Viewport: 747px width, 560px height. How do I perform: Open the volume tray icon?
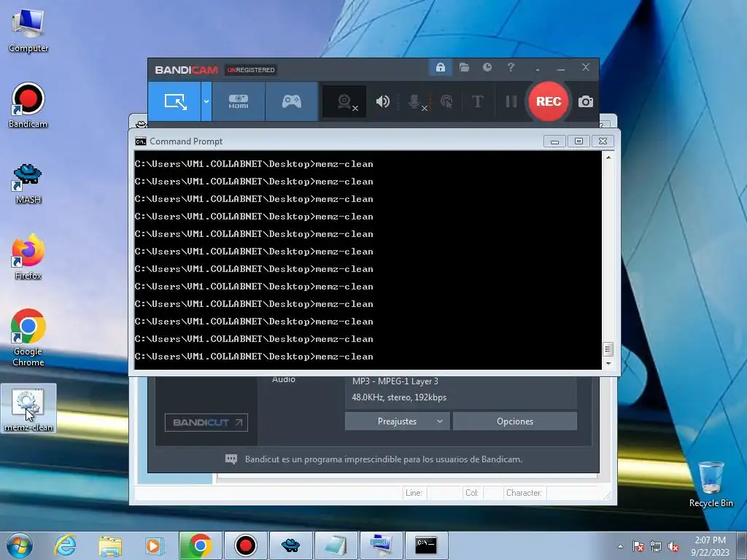(673, 546)
